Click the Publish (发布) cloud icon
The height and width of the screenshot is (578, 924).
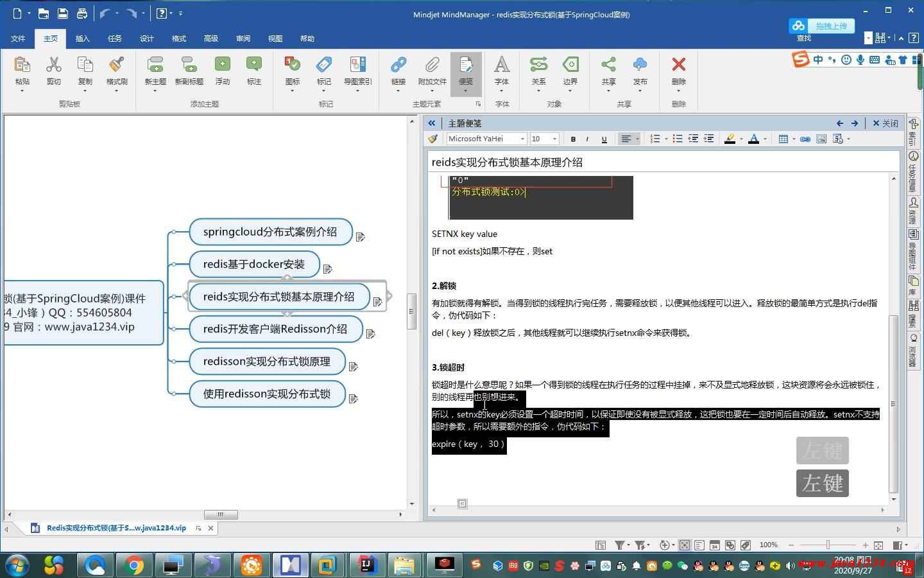pos(640,65)
